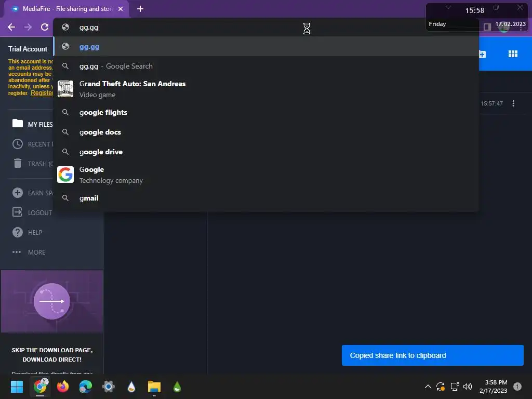Image resolution: width=532 pixels, height=399 pixels.
Task: Select the gmail search suggestion
Action: (265, 198)
